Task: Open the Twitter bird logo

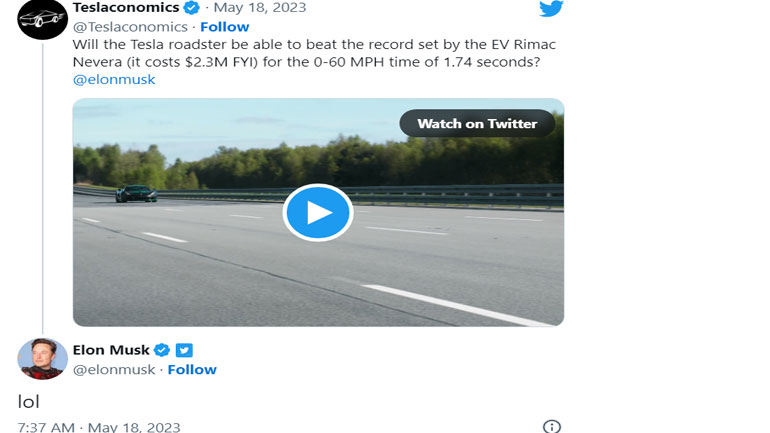Action: [x=551, y=9]
